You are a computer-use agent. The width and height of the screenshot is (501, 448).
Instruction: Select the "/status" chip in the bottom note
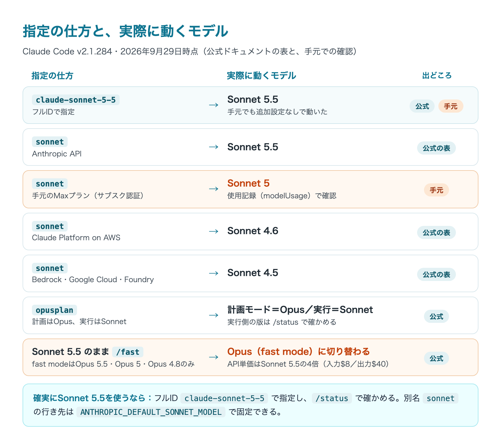pyautogui.click(x=332, y=398)
